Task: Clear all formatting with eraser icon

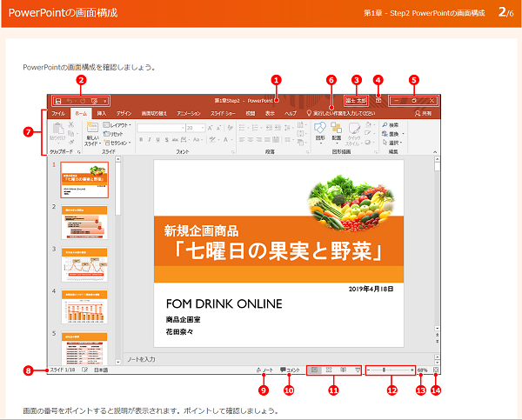Action: pos(230,128)
